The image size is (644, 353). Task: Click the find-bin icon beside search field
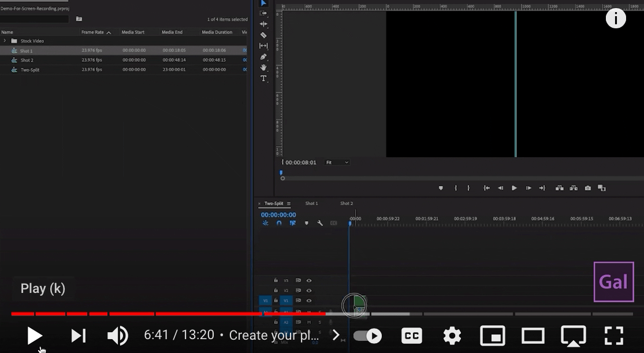tap(79, 19)
